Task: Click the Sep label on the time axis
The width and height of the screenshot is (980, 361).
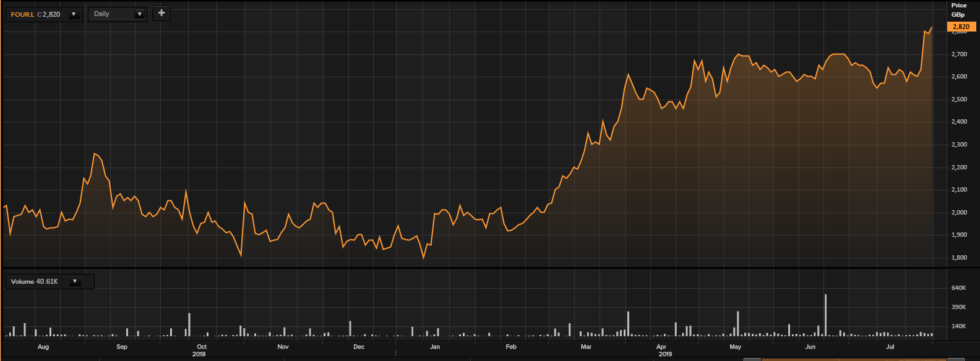Action: pos(122,347)
